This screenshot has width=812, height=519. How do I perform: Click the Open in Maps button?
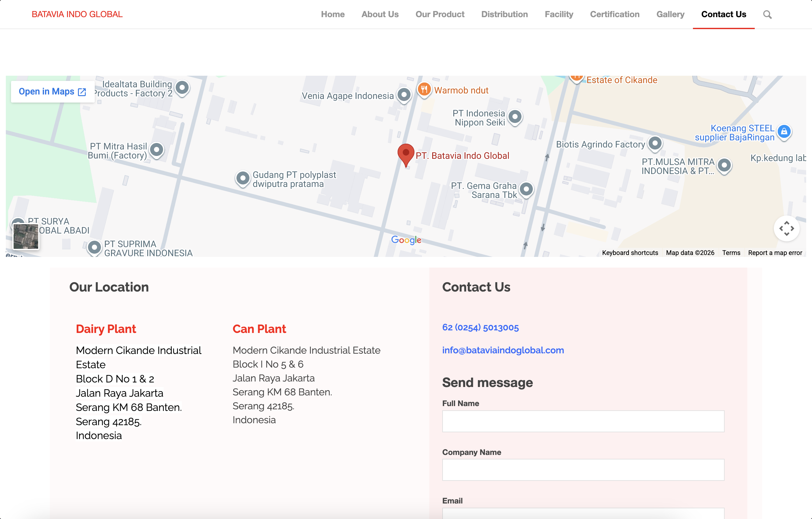(53, 91)
